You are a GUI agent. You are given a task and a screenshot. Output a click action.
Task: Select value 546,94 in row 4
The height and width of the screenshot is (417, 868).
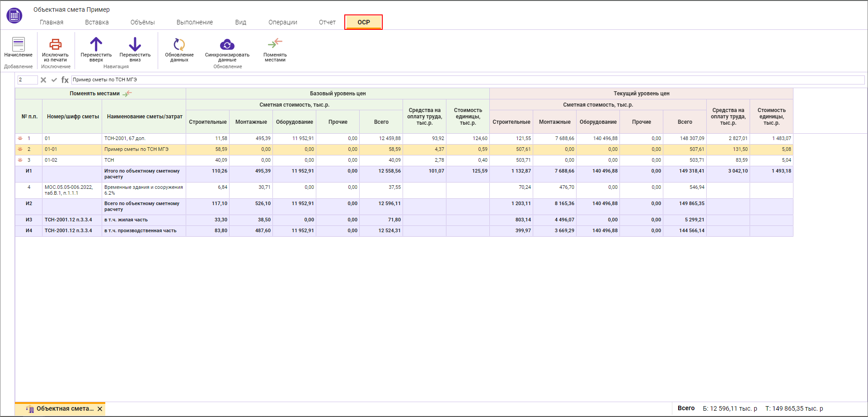[x=685, y=190]
